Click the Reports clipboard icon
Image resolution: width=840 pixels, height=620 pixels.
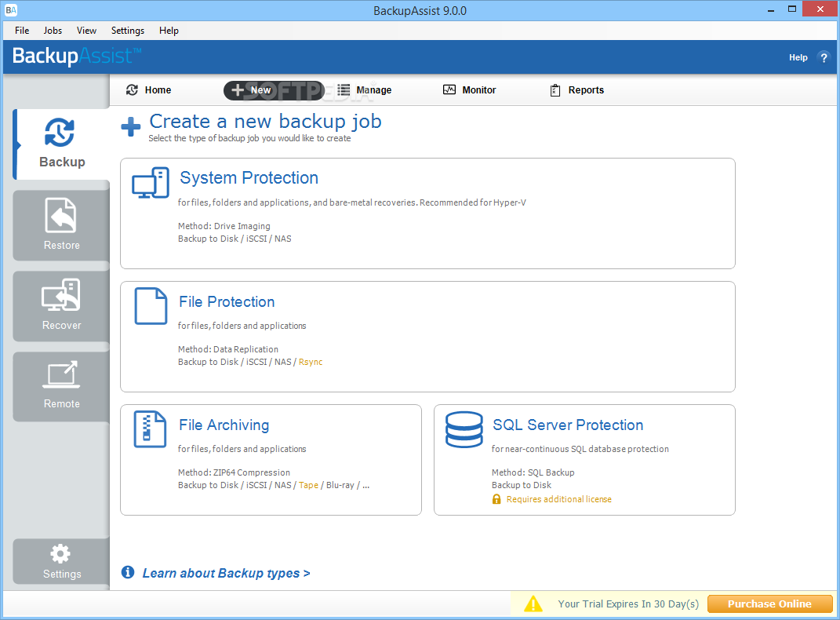[555, 90]
